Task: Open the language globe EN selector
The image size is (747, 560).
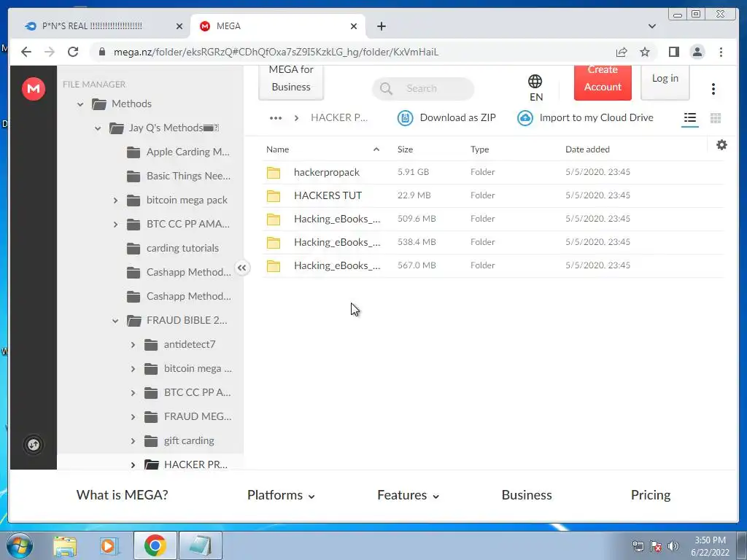Action: point(535,88)
